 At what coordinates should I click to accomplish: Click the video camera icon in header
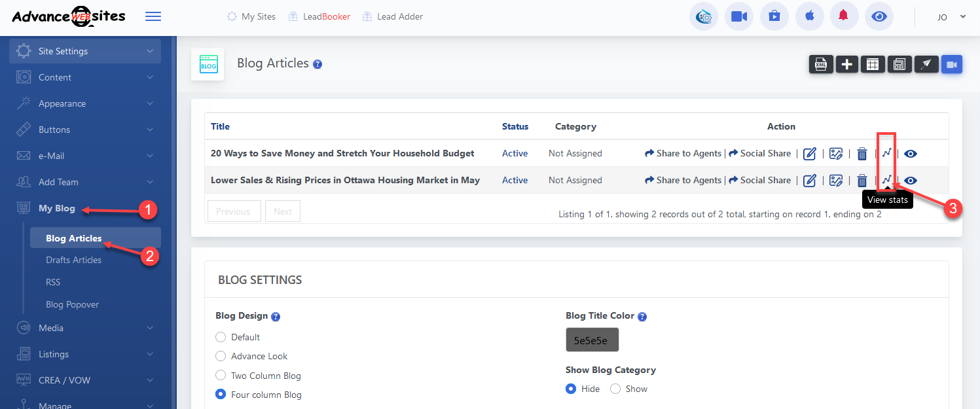coord(739,17)
